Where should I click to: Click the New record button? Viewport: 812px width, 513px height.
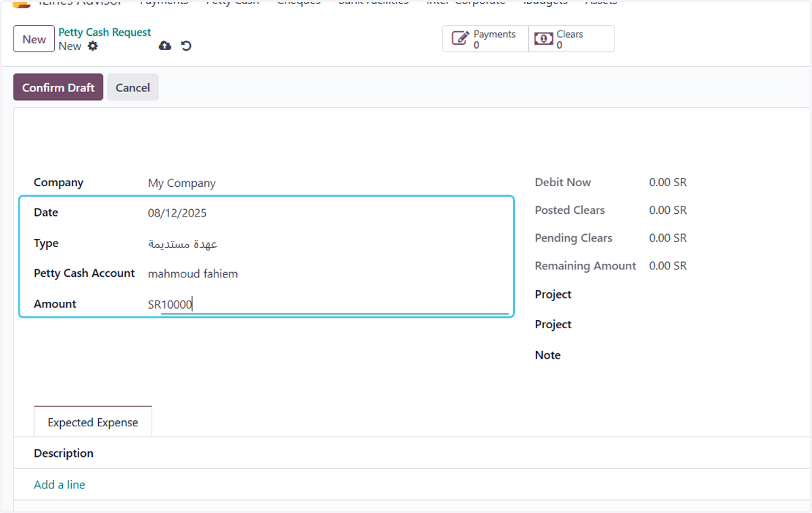[x=34, y=39]
